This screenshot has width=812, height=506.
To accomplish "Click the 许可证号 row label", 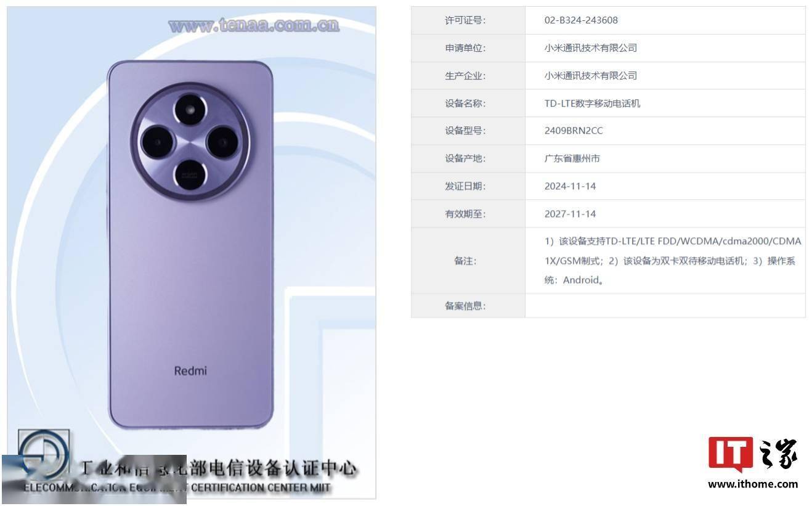I will coord(465,20).
